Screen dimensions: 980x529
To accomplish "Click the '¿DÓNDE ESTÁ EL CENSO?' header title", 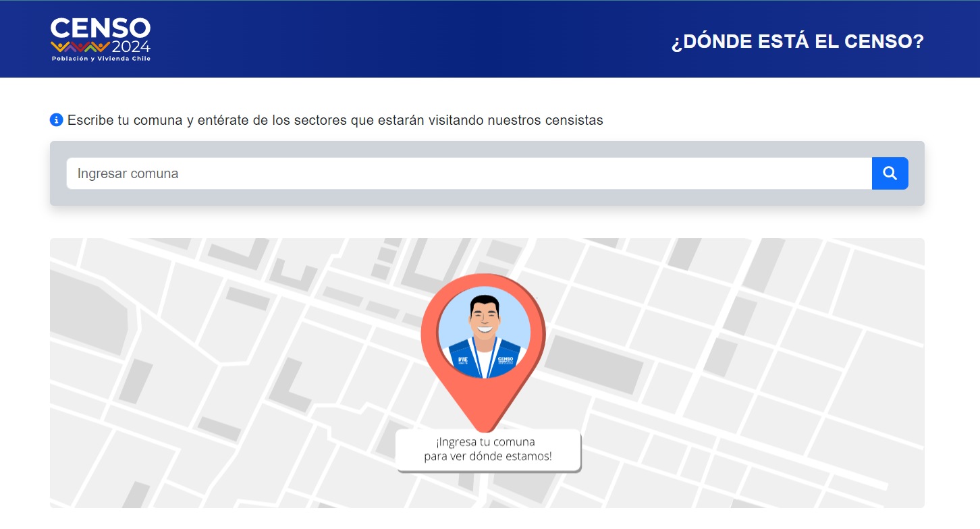I will click(x=797, y=41).
